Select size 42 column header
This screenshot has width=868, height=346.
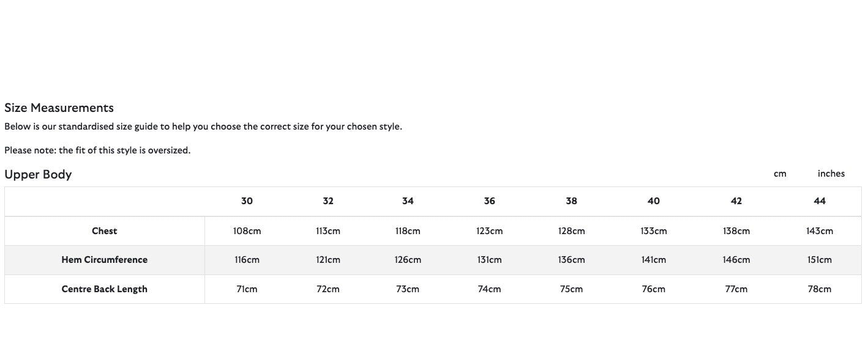tap(736, 201)
